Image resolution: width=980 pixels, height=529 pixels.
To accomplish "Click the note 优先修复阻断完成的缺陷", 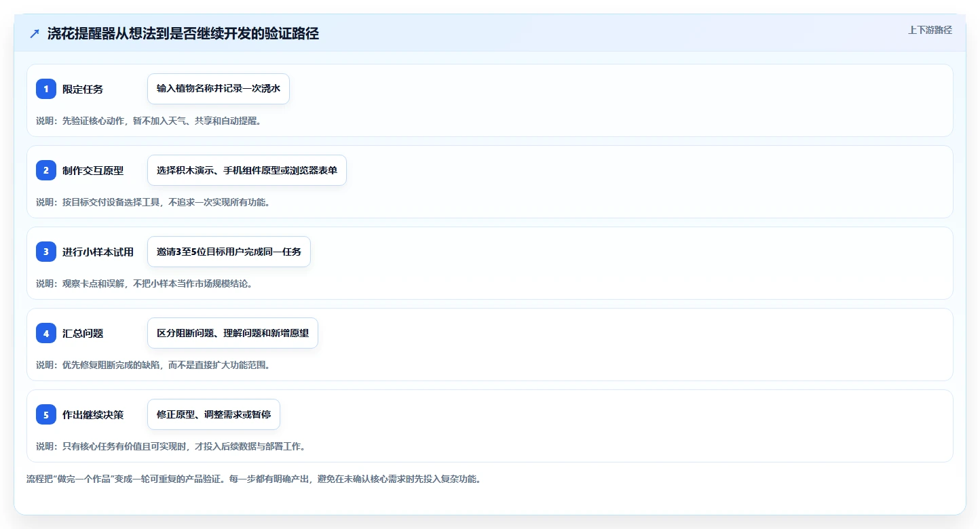I will 153,365.
